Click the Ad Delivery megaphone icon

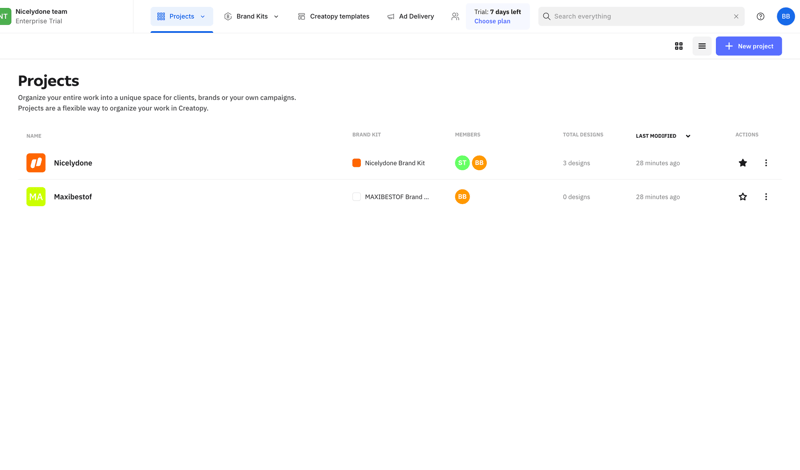coord(391,17)
